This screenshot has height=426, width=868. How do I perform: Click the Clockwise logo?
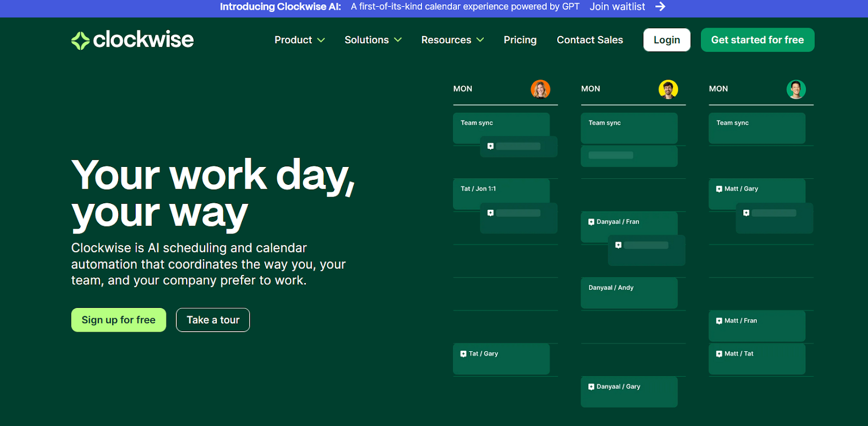(x=132, y=40)
